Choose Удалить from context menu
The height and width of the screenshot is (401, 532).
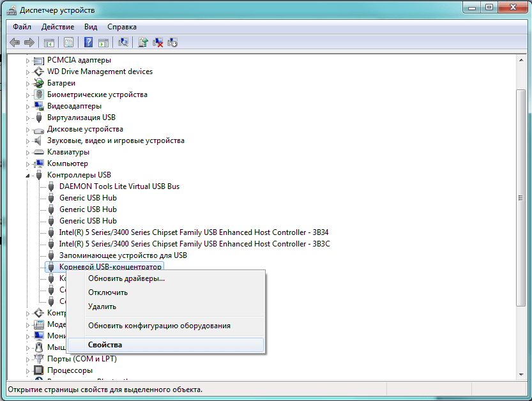tap(165, 306)
